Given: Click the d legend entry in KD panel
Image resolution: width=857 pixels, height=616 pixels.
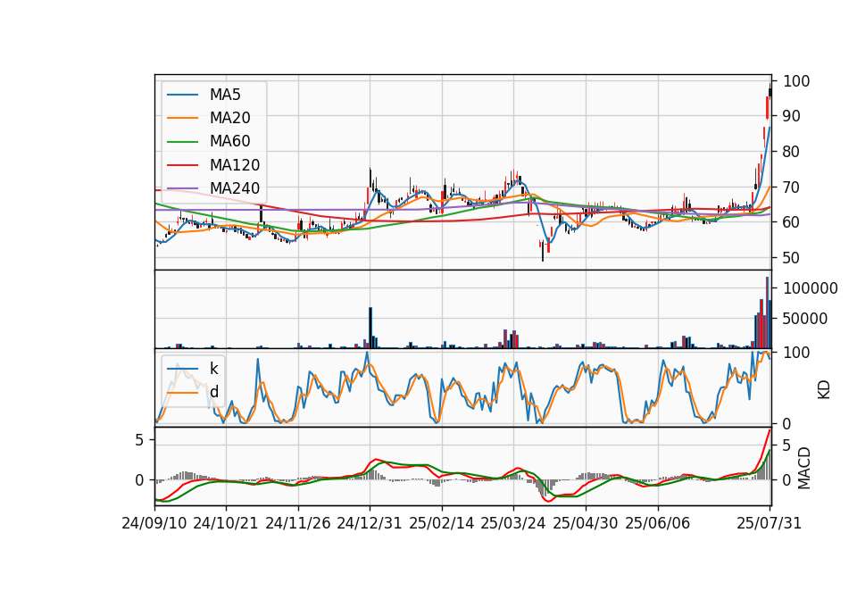Looking at the screenshot, I should (213, 392).
